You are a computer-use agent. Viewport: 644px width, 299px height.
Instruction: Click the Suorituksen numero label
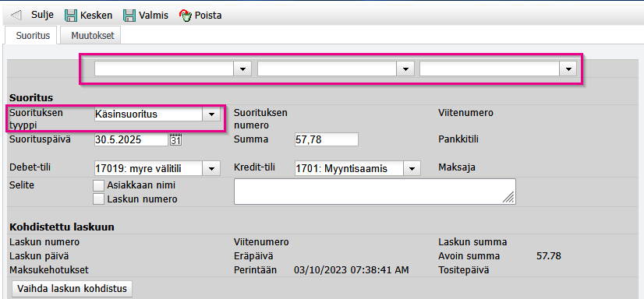(x=260, y=118)
